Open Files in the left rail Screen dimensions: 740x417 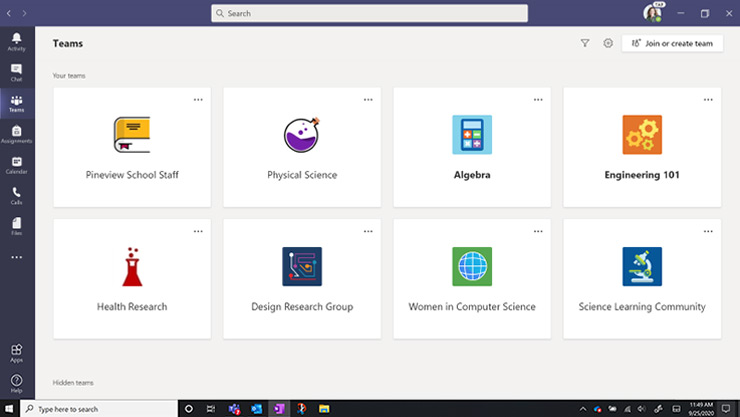tap(16, 225)
